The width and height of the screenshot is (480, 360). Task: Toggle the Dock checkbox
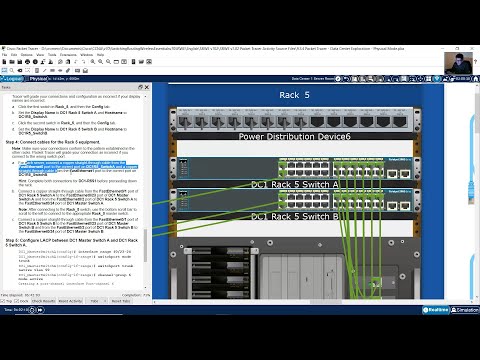coord(17,301)
